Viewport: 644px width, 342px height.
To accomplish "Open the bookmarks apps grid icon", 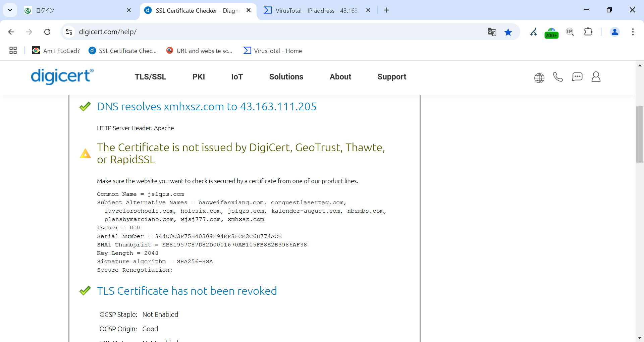I will (13, 51).
